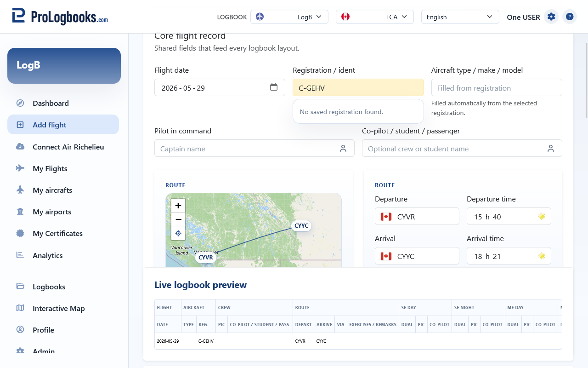Click 'No saved registration found.' message
588x368 pixels.
[341, 112]
